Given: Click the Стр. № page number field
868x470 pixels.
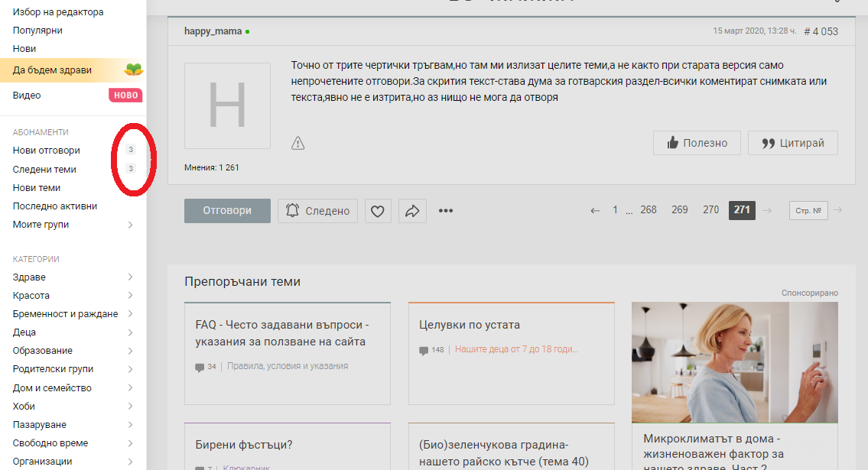Looking at the screenshot, I should [808, 210].
